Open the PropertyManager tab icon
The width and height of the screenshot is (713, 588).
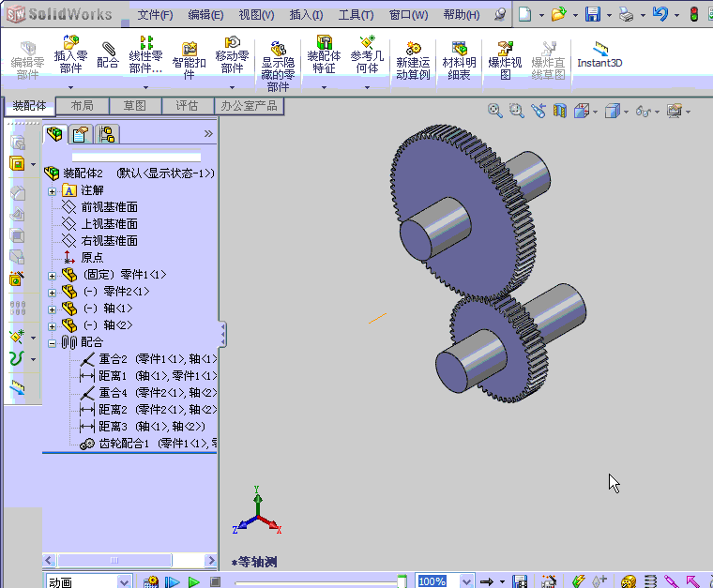click(x=81, y=134)
